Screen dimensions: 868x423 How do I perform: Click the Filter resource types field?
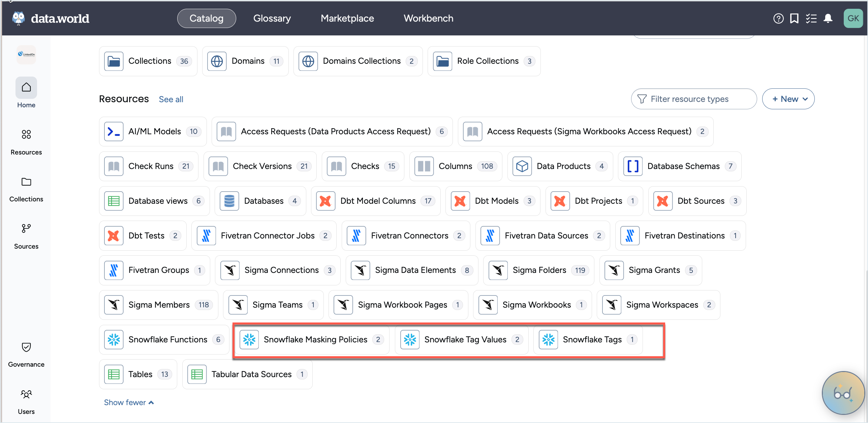pos(693,99)
